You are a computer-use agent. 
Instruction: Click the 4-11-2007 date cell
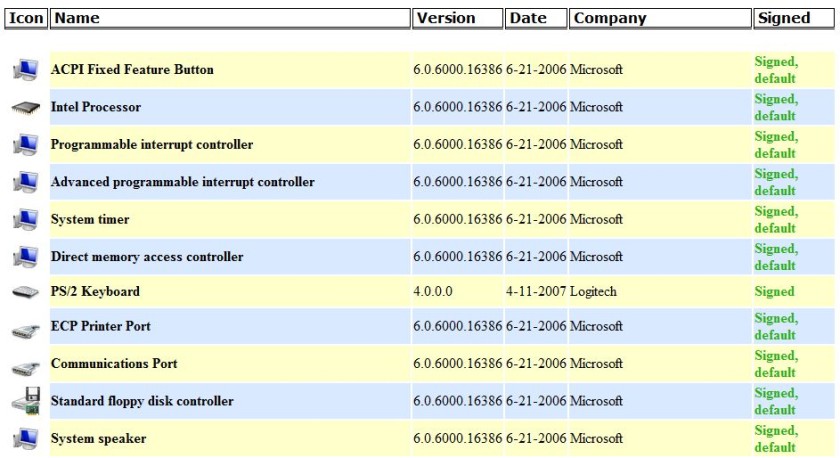tap(536, 291)
